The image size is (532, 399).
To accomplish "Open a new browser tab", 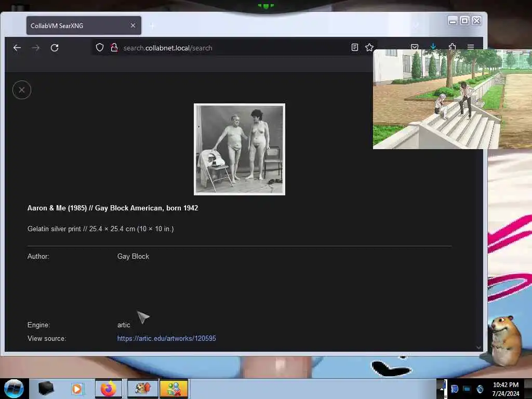I will click(x=152, y=26).
